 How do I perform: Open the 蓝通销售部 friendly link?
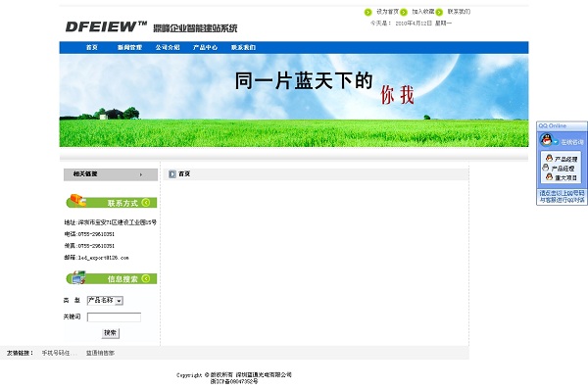(100, 353)
